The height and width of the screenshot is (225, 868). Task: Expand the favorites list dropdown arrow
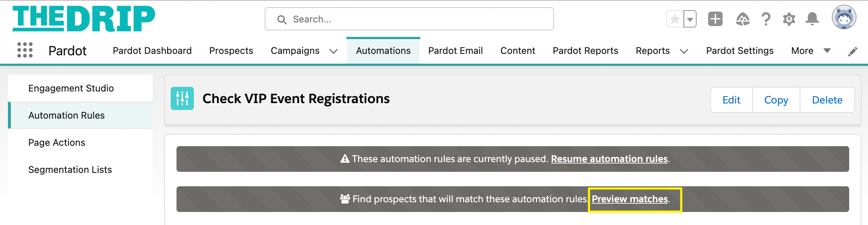(690, 19)
